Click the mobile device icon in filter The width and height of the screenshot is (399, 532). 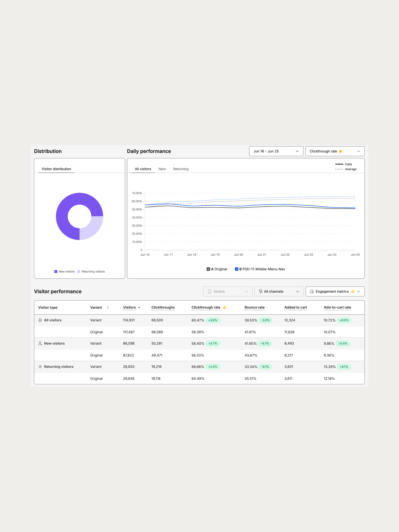point(210,291)
